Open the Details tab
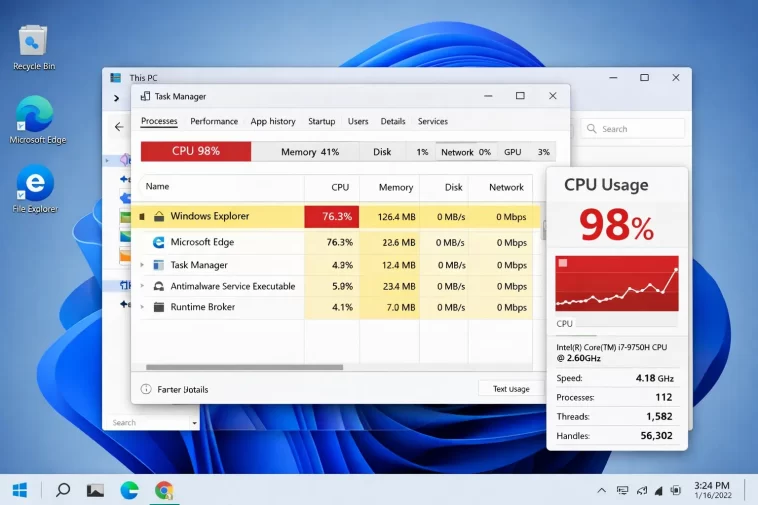The height and width of the screenshot is (505, 758). click(x=393, y=121)
